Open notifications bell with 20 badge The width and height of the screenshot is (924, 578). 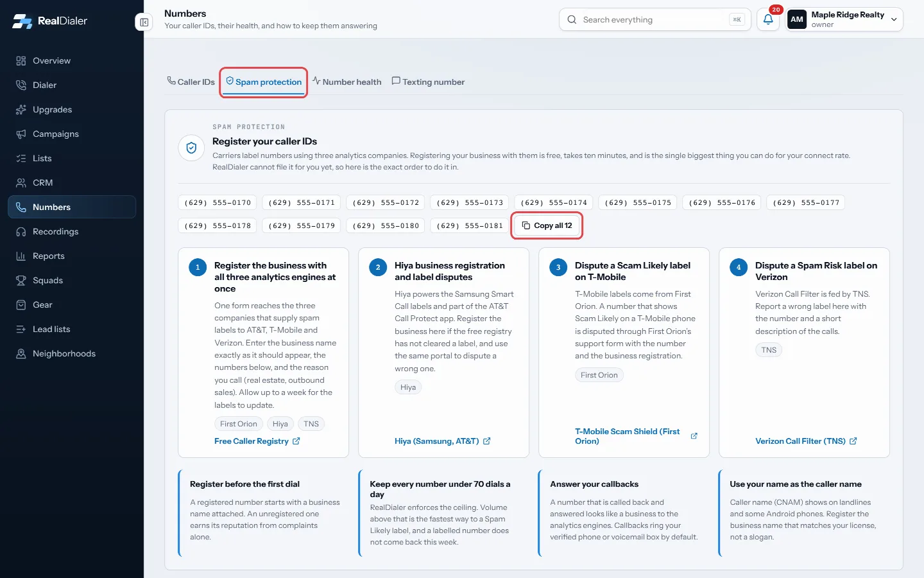(768, 19)
